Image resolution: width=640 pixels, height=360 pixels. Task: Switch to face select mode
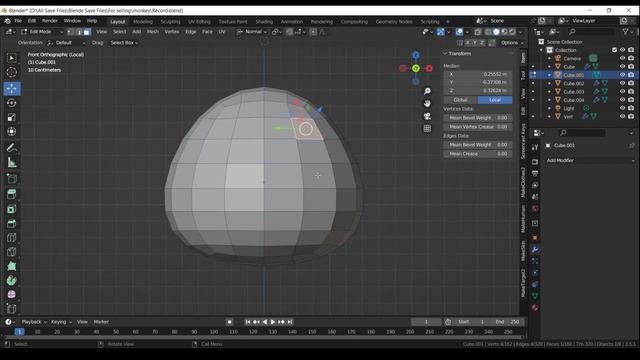[x=87, y=32]
